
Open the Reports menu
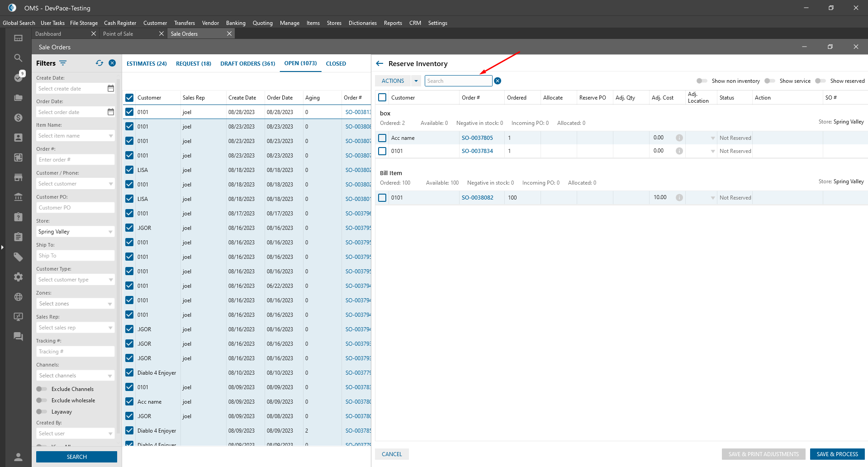[x=393, y=23]
